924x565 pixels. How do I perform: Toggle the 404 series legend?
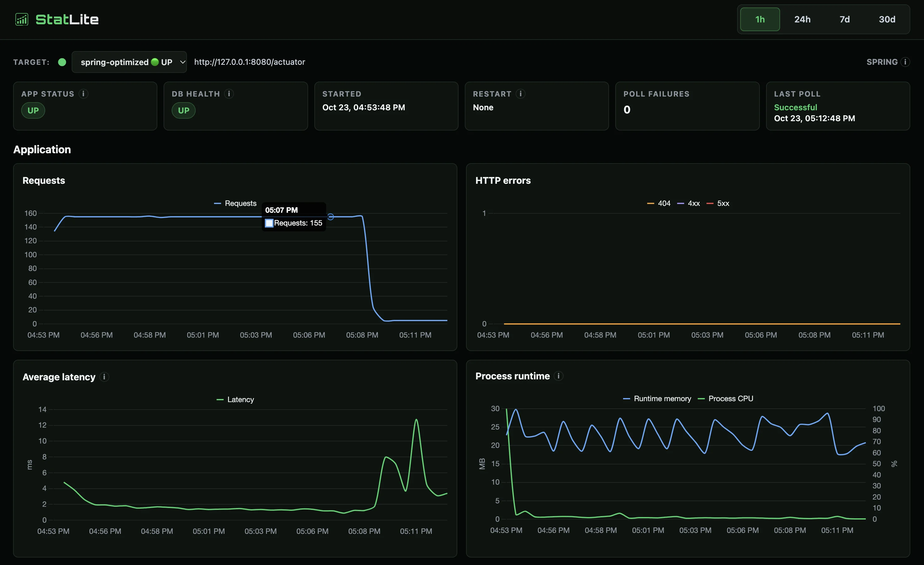(659, 203)
